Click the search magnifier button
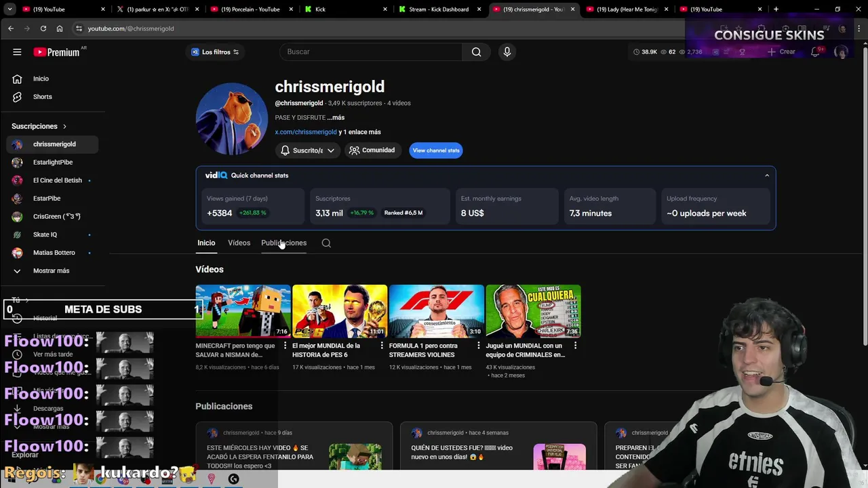 coord(476,52)
